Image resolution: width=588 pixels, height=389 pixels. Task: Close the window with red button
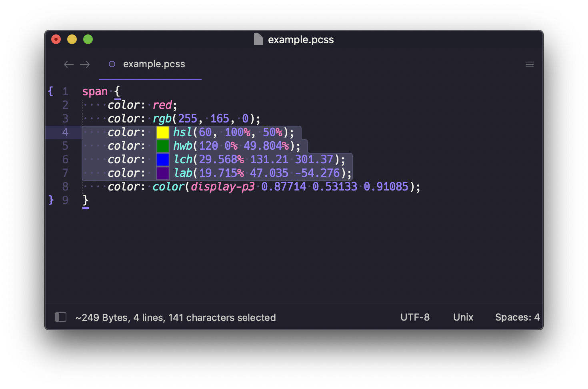point(56,39)
